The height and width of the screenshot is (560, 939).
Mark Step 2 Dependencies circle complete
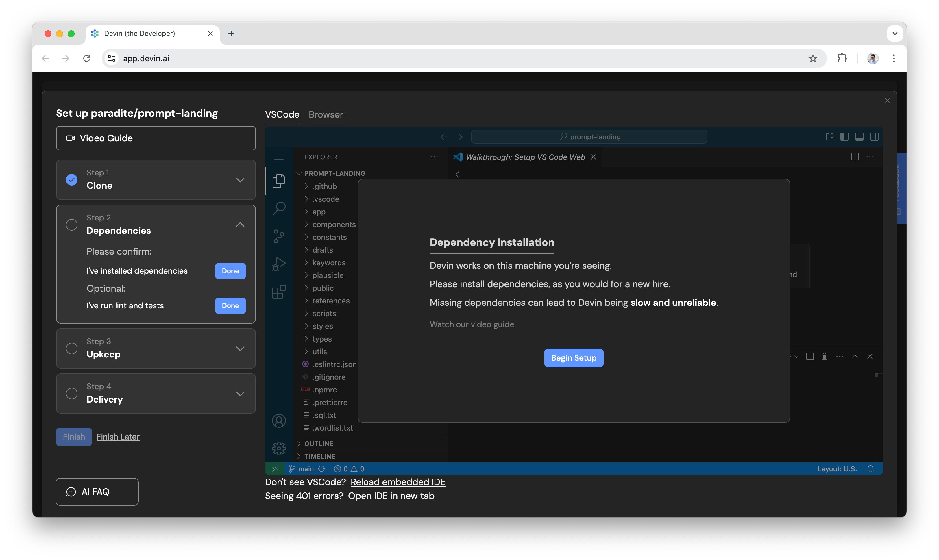click(72, 225)
